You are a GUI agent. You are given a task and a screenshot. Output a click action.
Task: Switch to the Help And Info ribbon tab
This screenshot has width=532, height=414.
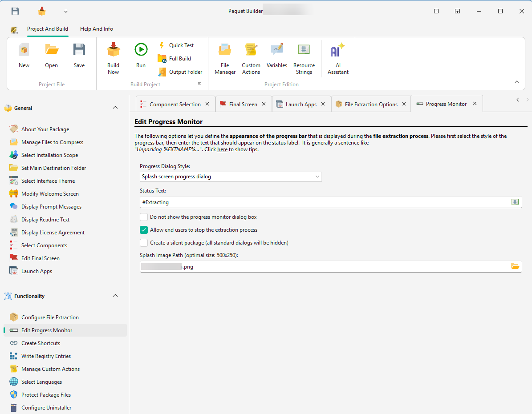tap(96, 28)
